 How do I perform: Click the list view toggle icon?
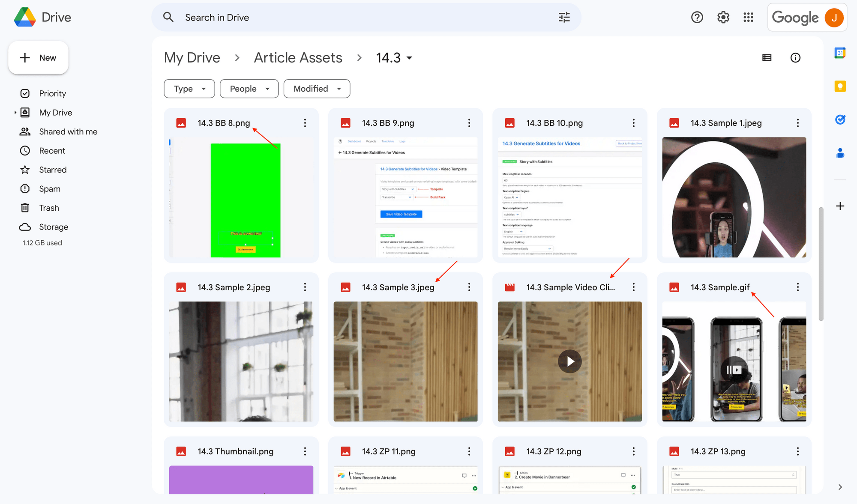coord(767,58)
